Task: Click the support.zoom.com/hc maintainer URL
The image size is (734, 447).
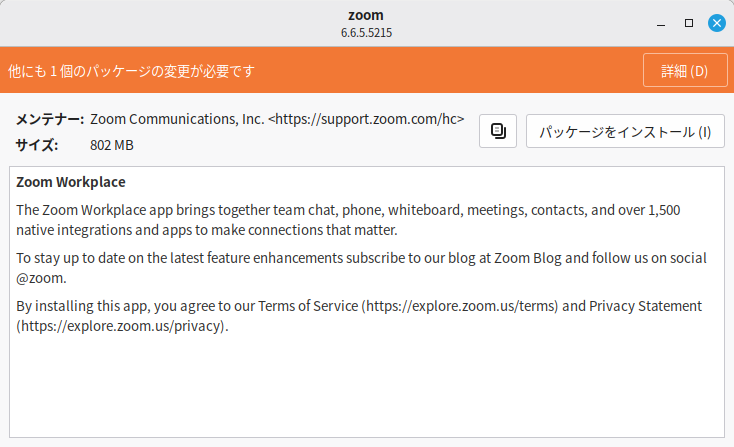Action: pos(369,119)
